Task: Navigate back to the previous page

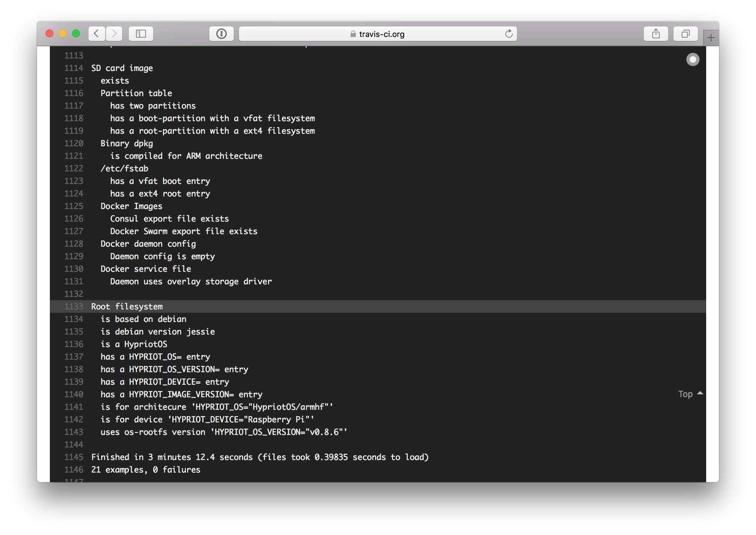Action: [96, 33]
